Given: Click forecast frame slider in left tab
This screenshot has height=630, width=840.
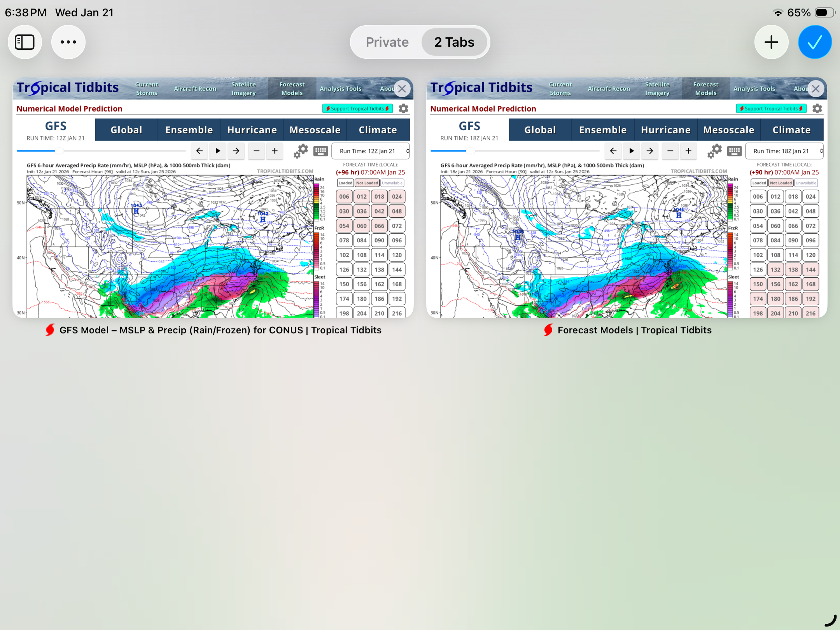Looking at the screenshot, I should coord(59,150).
